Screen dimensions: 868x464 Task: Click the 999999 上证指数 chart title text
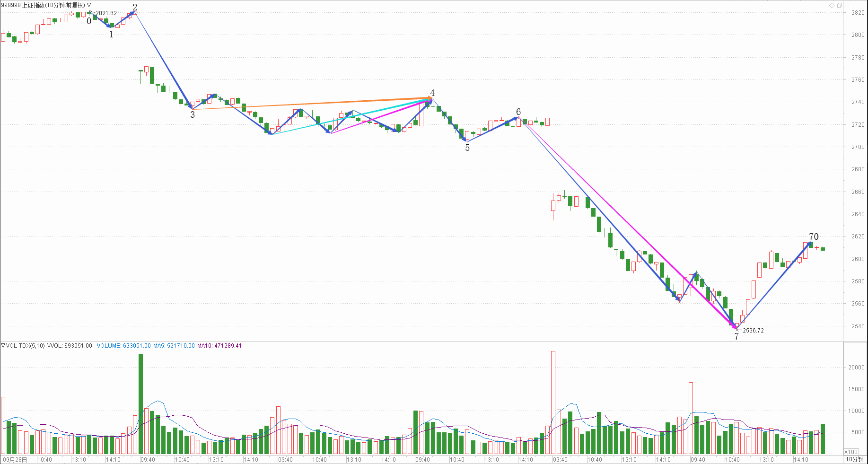pos(43,5)
